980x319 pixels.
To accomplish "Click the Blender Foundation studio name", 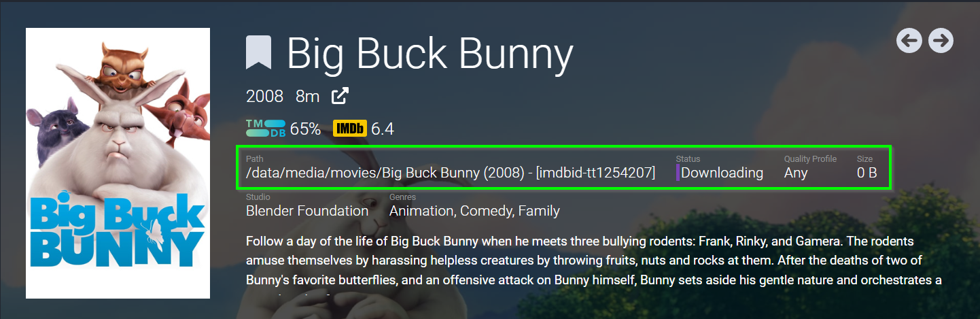I will (307, 211).
